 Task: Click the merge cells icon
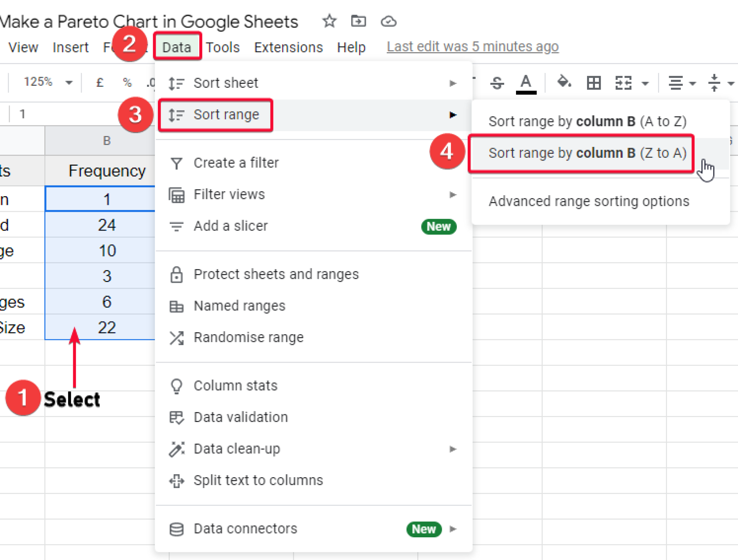623,83
